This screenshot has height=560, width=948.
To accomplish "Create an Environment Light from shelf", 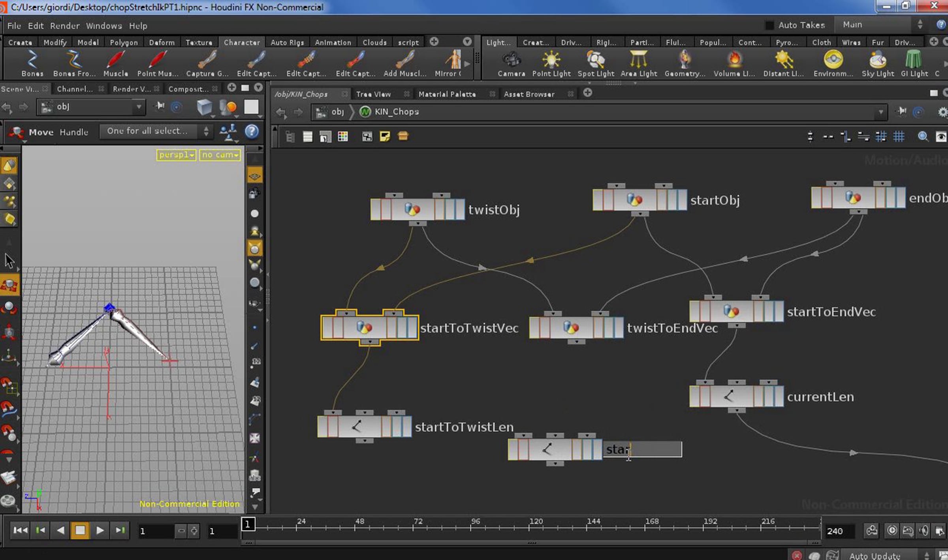I will pyautogui.click(x=833, y=64).
